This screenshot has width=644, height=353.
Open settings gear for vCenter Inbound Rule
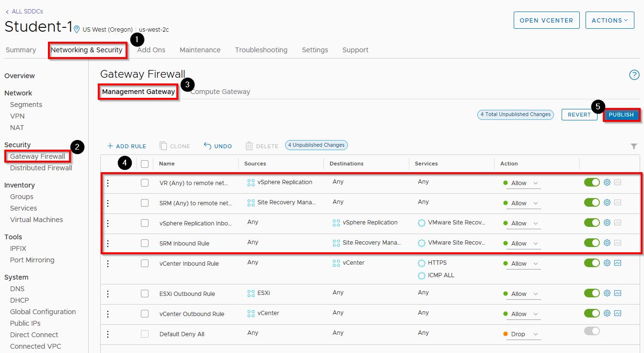[x=607, y=263]
